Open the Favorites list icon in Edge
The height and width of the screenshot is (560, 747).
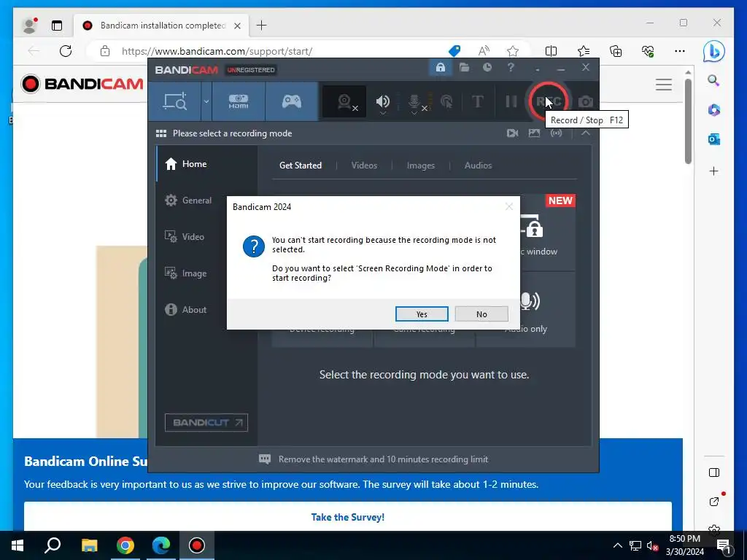point(584,51)
